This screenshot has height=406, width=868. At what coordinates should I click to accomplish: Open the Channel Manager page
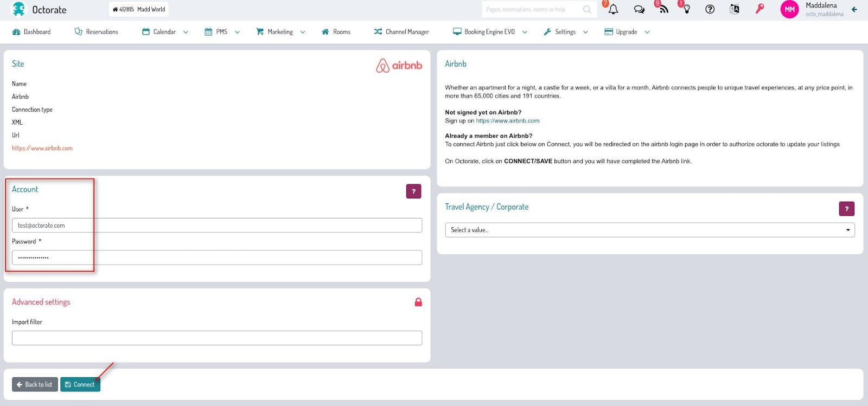[x=401, y=32]
